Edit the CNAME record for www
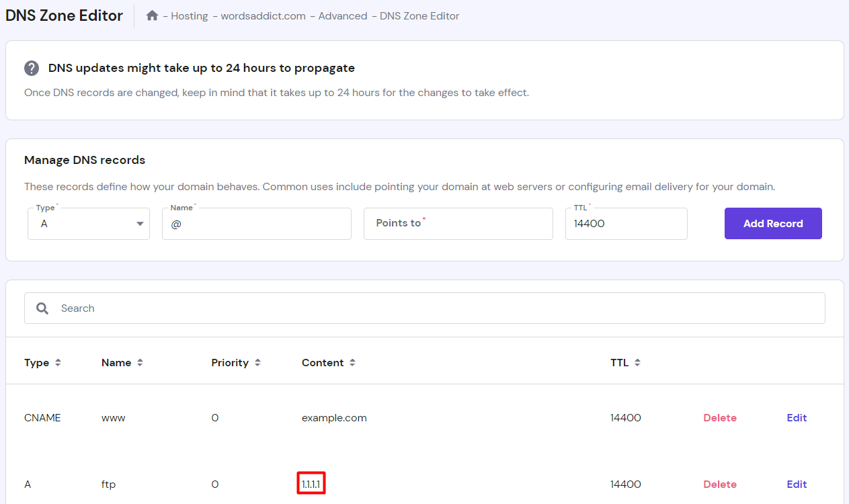Image resolution: width=849 pixels, height=504 pixels. click(797, 417)
